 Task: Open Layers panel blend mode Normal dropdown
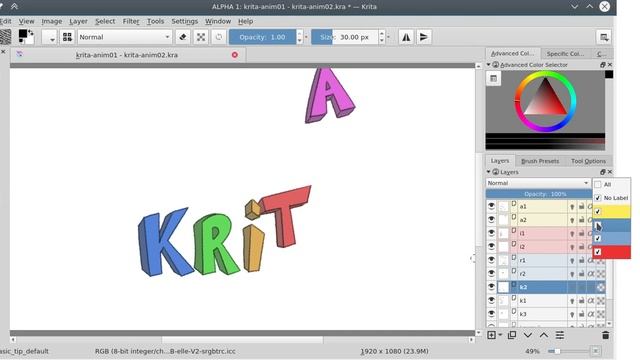[x=538, y=183]
